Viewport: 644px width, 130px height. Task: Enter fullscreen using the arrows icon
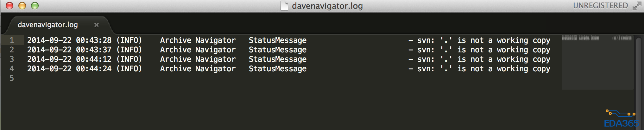(x=636, y=6)
